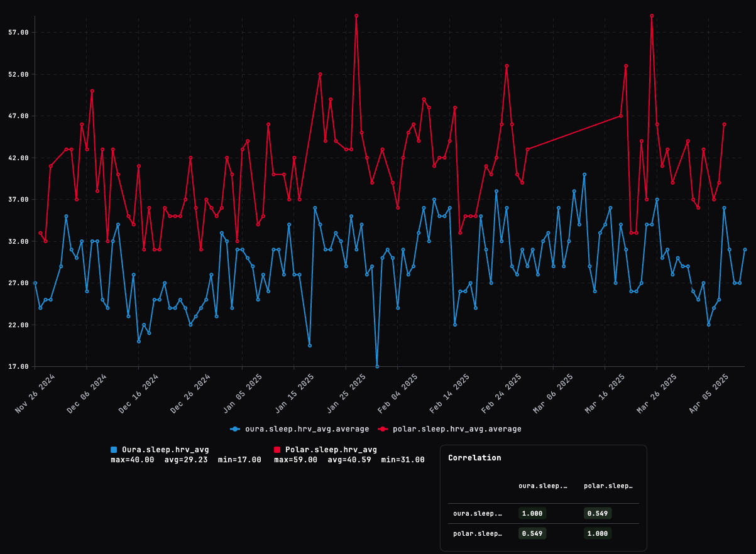Click the blue marker icon in oura legend
Image resolution: width=756 pixels, height=554 pixels.
[x=234, y=430]
